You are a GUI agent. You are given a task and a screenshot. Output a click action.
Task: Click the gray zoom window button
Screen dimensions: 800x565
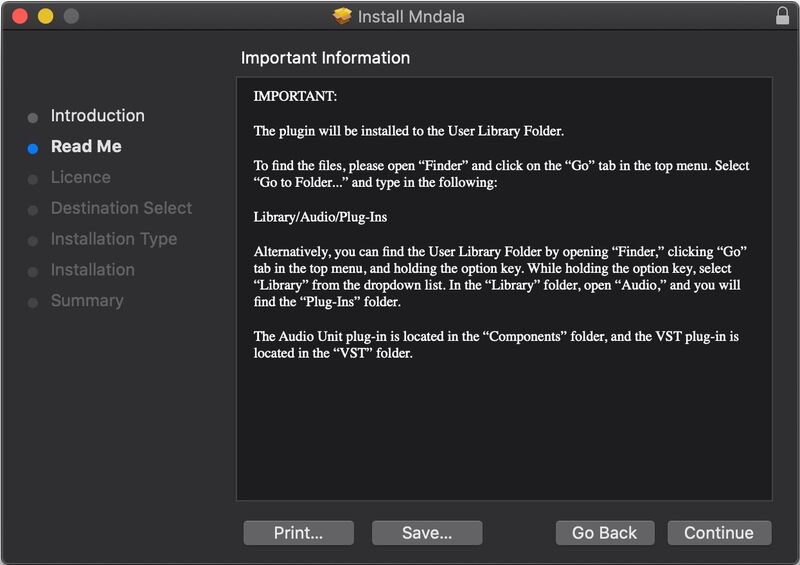pyautogui.click(x=71, y=16)
